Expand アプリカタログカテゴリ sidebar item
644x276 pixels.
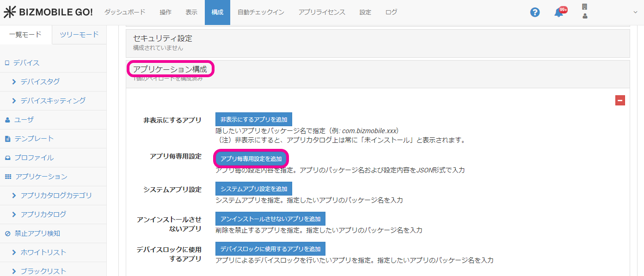pyautogui.click(x=56, y=196)
